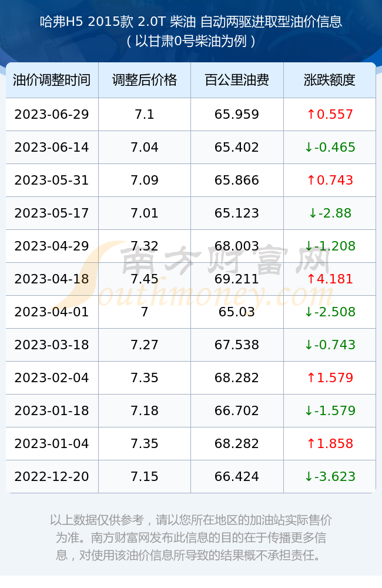Click the 以甘肃0号柴油为例 subtitle
Image resolution: width=382 pixels, height=588 pixels.
pos(191,41)
